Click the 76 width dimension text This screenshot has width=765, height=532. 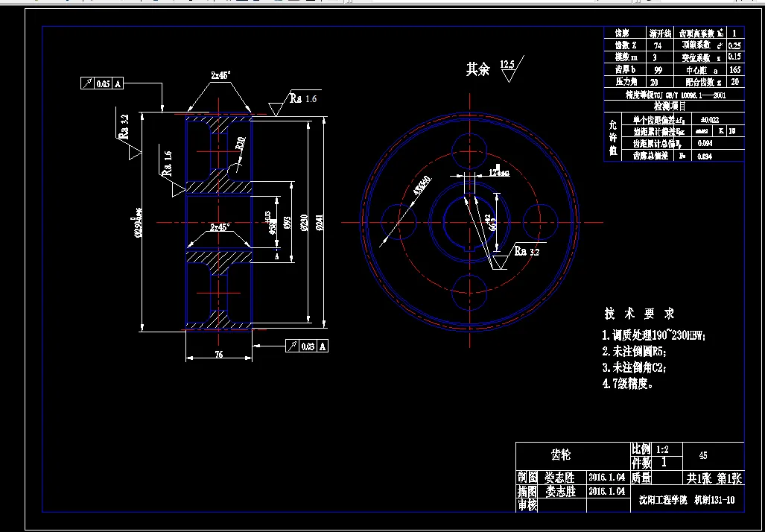[x=219, y=355]
